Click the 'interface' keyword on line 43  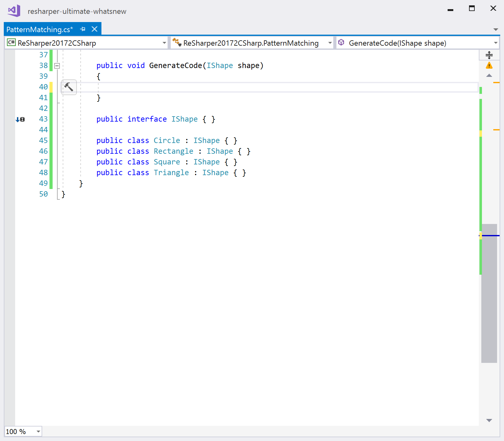click(x=147, y=119)
